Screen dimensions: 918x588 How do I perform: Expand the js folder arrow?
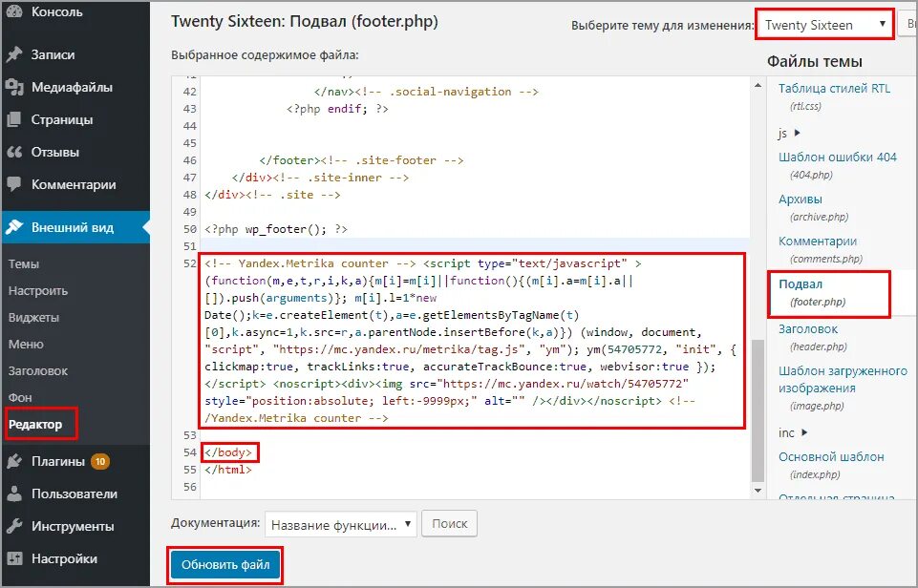(x=797, y=133)
